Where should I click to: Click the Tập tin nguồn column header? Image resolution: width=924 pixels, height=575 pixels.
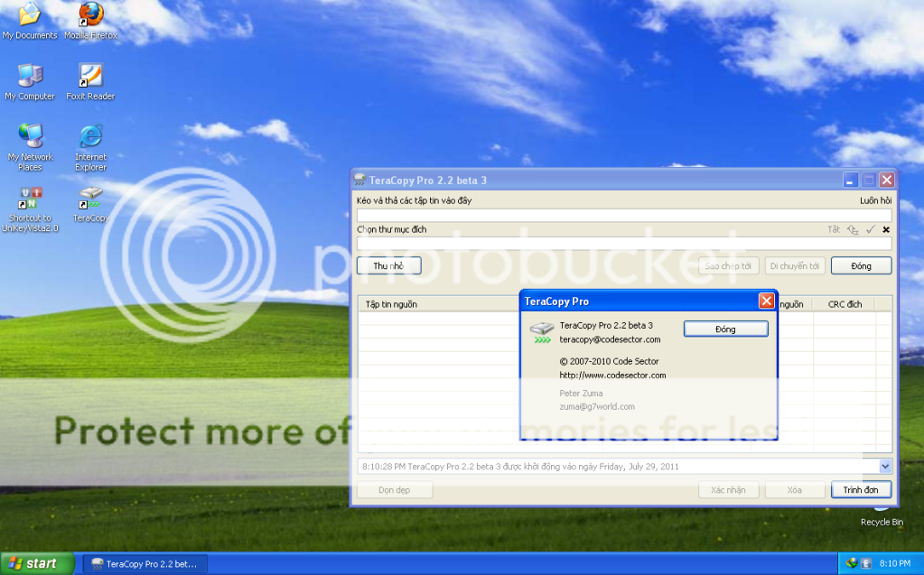click(439, 304)
